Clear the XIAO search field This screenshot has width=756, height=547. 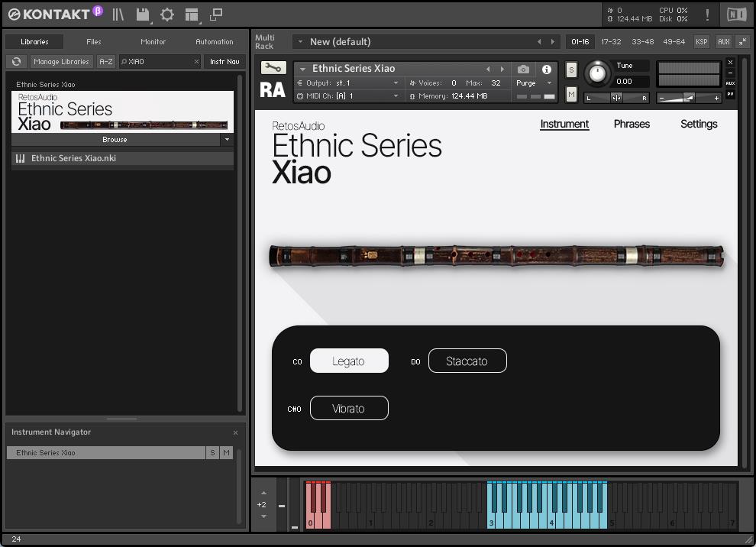(x=196, y=61)
